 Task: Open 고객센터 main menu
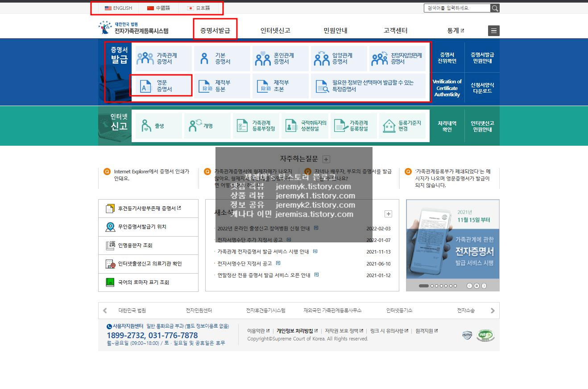tap(395, 30)
